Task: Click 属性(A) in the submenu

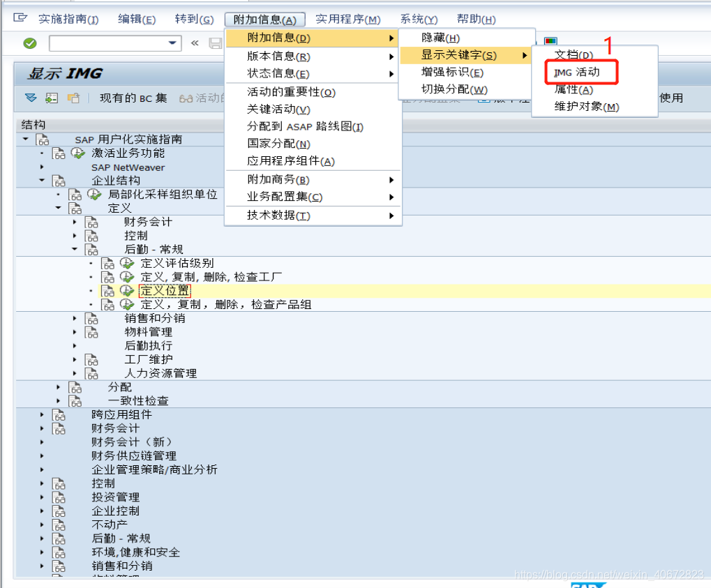Action: click(x=573, y=90)
